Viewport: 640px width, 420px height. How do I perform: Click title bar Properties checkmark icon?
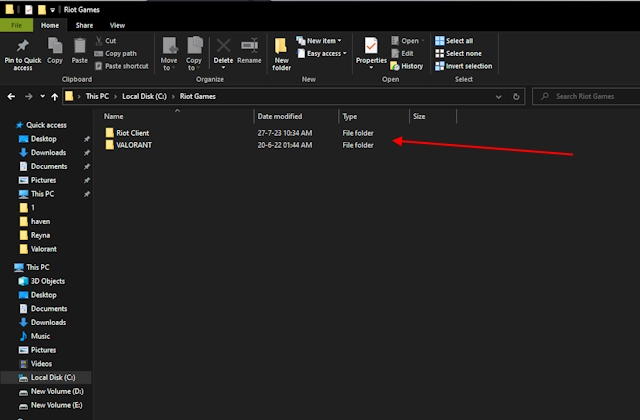pyautogui.click(x=29, y=9)
